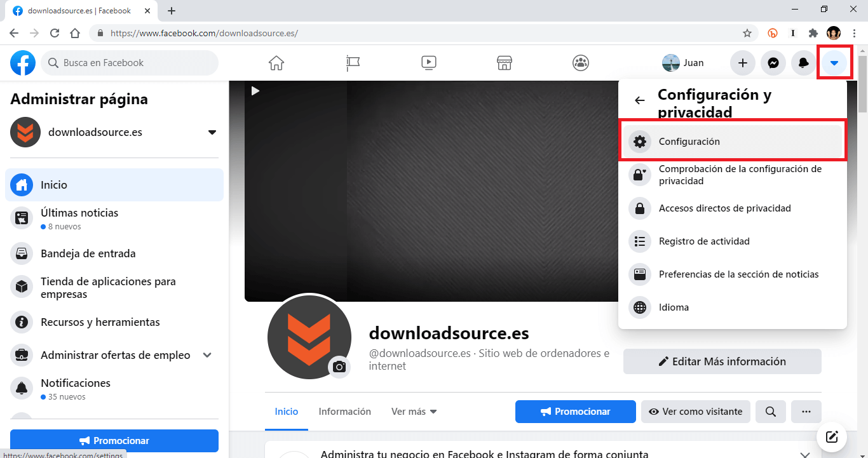Open Tienda de aplicaciones para empresas

(x=114, y=287)
